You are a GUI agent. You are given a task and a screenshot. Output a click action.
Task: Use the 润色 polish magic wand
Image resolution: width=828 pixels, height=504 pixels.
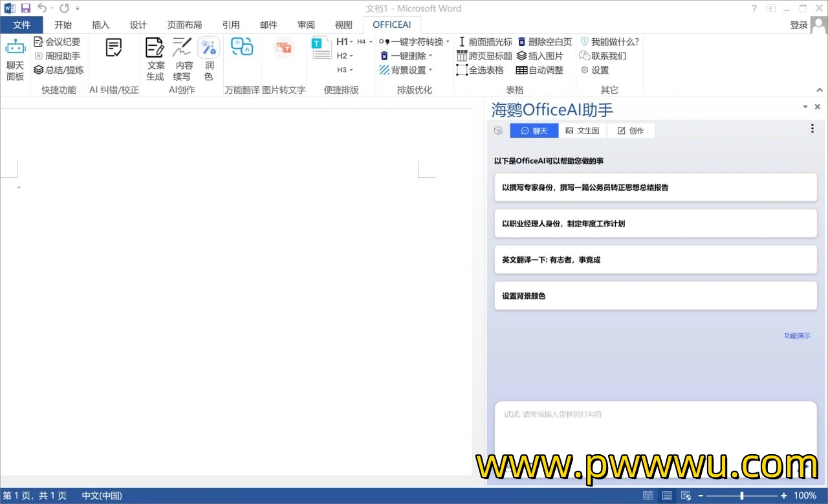click(x=209, y=59)
